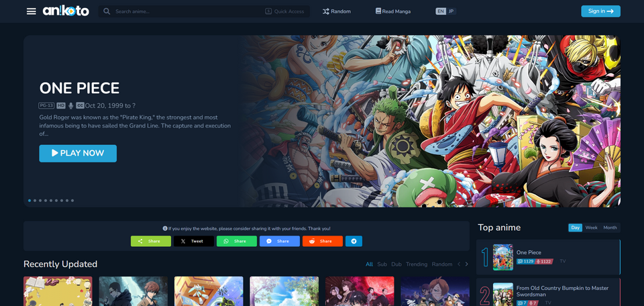Select the second carousel slide dot
644x306 pixels.
tap(35, 201)
